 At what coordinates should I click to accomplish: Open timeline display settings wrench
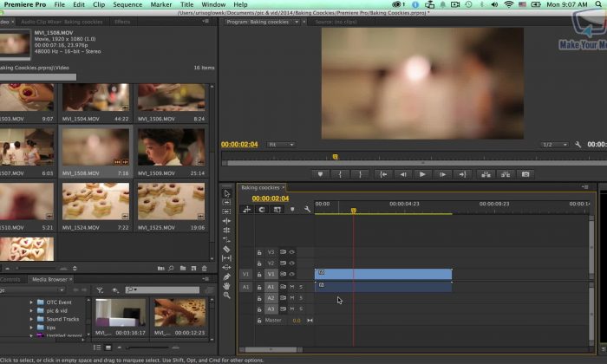307,209
